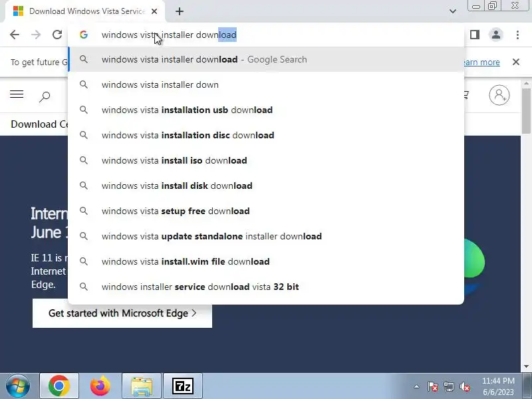
Task: Select 'windows vista install iso download' suggestion
Action: coord(266,160)
